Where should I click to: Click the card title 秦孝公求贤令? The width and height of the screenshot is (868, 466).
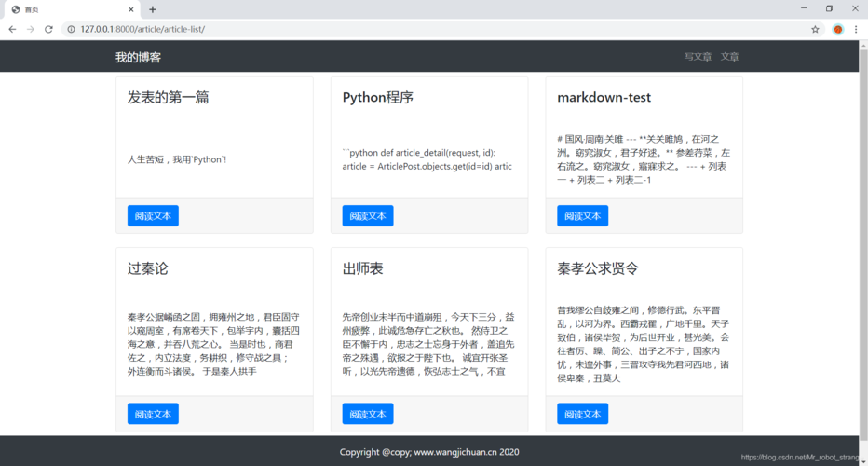coord(598,268)
